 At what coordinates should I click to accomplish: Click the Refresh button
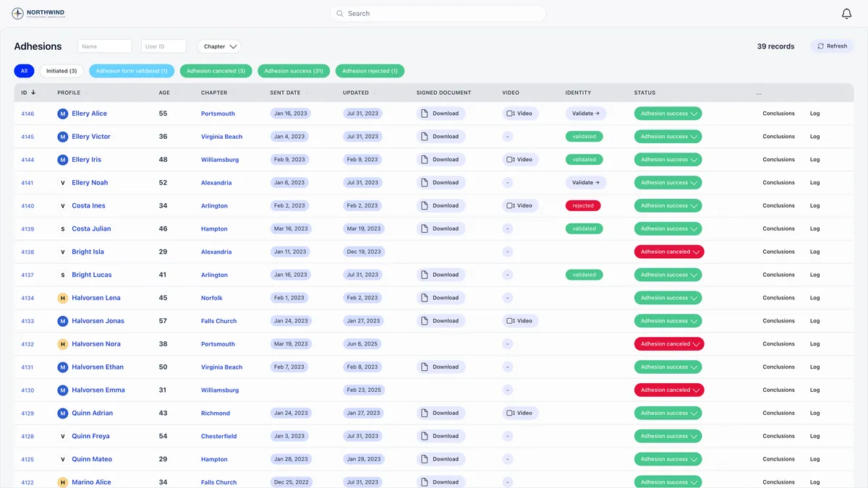coord(832,46)
